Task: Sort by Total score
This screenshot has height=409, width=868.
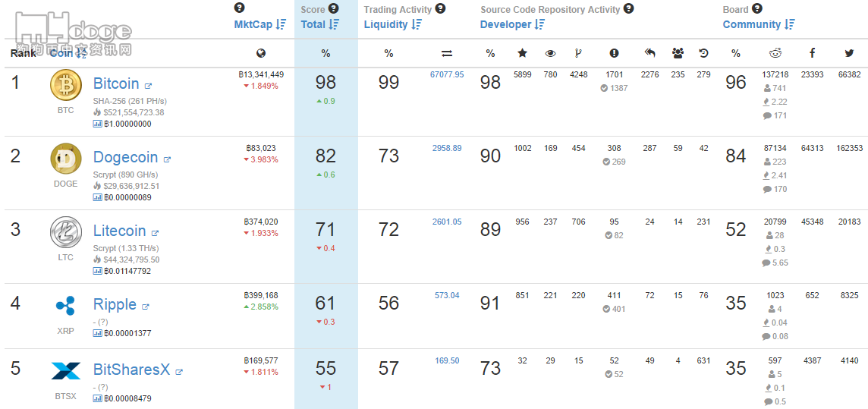Action: pos(319,24)
